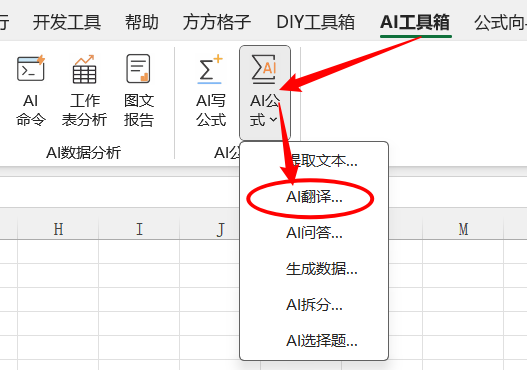This screenshot has height=370, width=527.
Task: Run the 工作表分析 worksheet analysis tool
Action: click(x=84, y=91)
